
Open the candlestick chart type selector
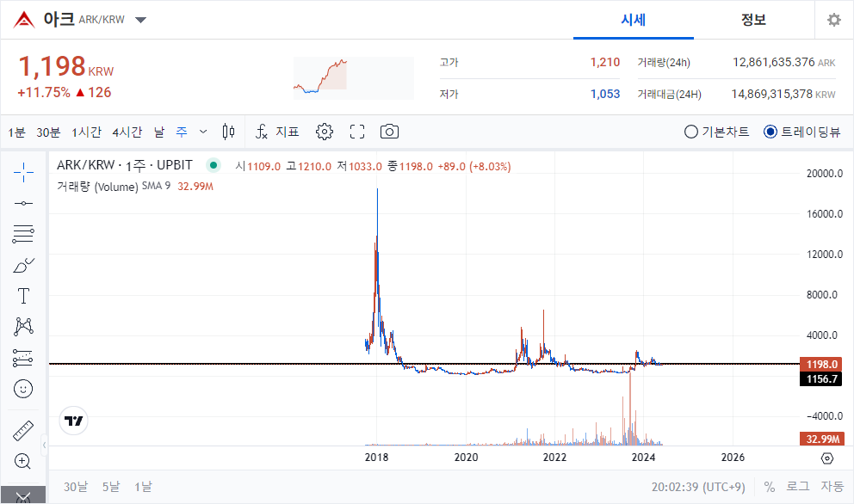[229, 132]
